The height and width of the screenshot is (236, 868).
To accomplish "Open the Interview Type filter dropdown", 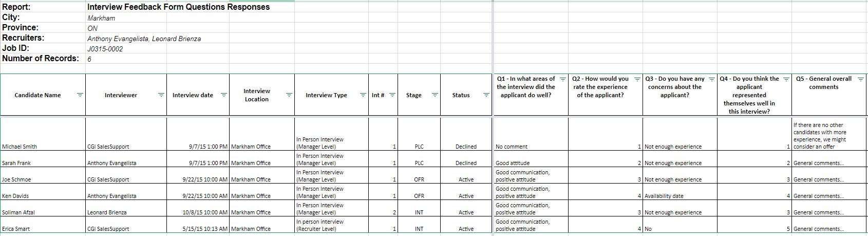I will (363, 95).
